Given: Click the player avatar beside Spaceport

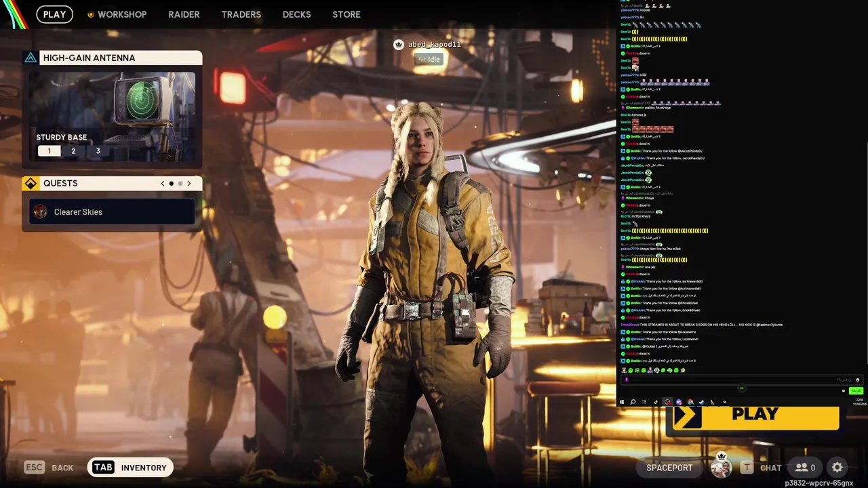Looking at the screenshot, I should coord(721,466).
